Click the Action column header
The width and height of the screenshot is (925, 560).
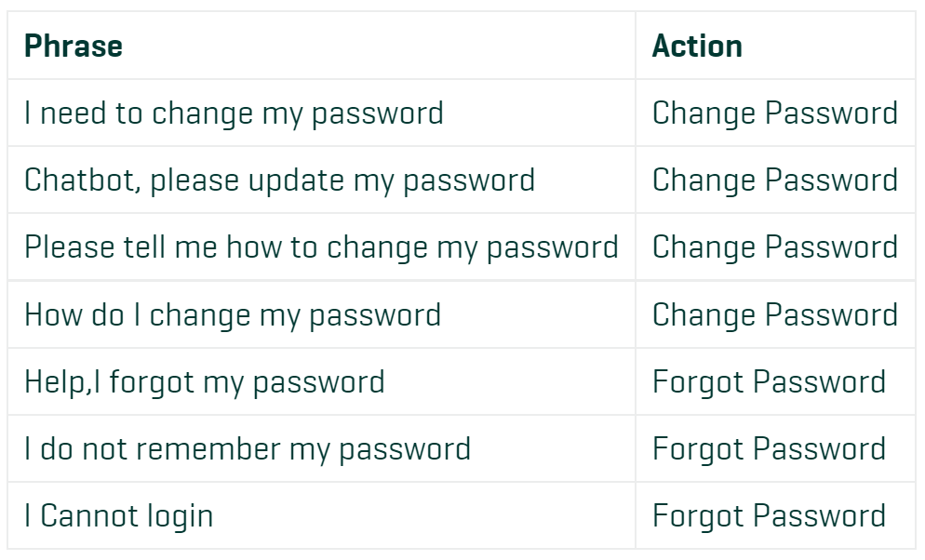[697, 46]
